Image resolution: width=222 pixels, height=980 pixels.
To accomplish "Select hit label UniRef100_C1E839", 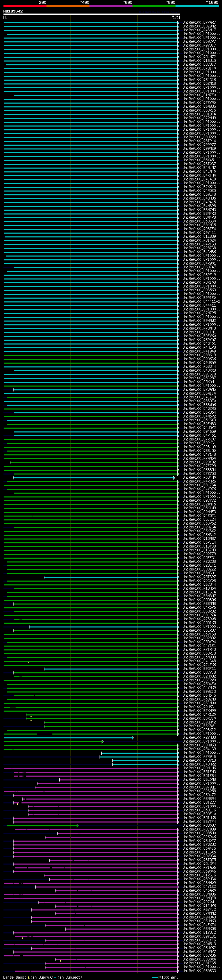I will (x=199, y=237).
